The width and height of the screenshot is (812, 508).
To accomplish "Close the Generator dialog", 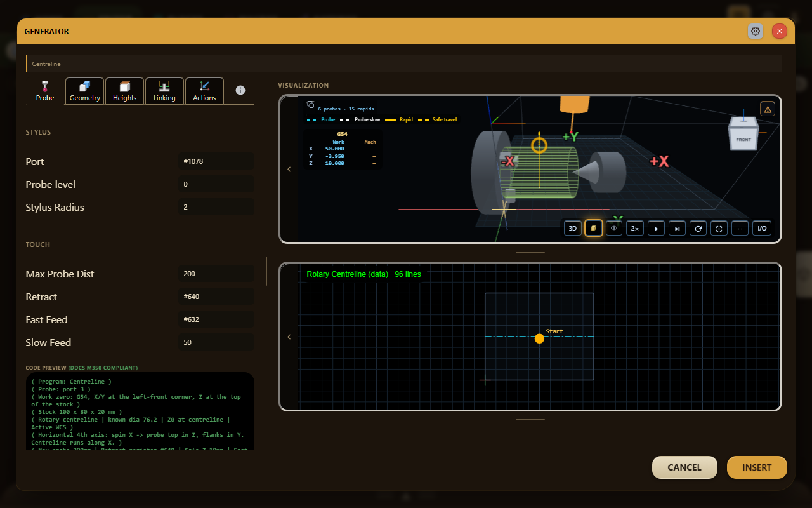I will 780,31.
